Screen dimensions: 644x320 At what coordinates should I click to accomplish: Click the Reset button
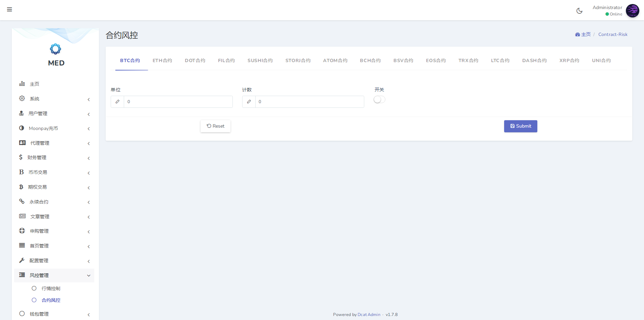coord(215,126)
